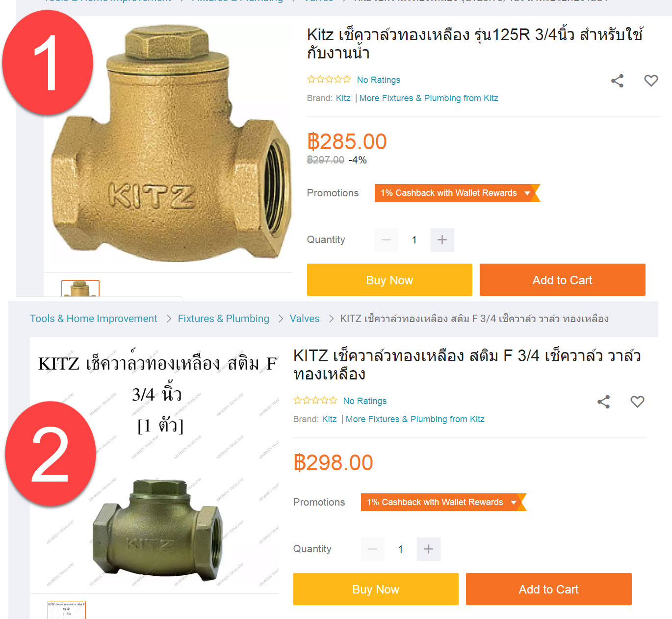Screen dimensions: 672x619
Task: Add first Kitz 125R product to wishlist heart
Action: point(651,81)
